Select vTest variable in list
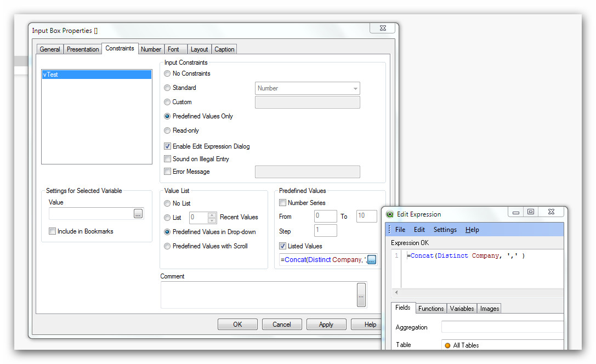This screenshot has height=364, width=596. (x=97, y=75)
